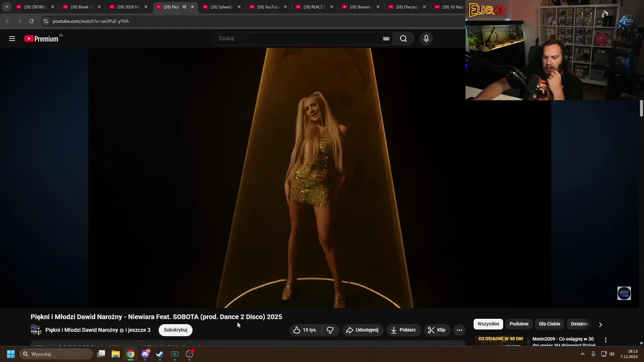View site information icon in address bar

(x=46, y=21)
